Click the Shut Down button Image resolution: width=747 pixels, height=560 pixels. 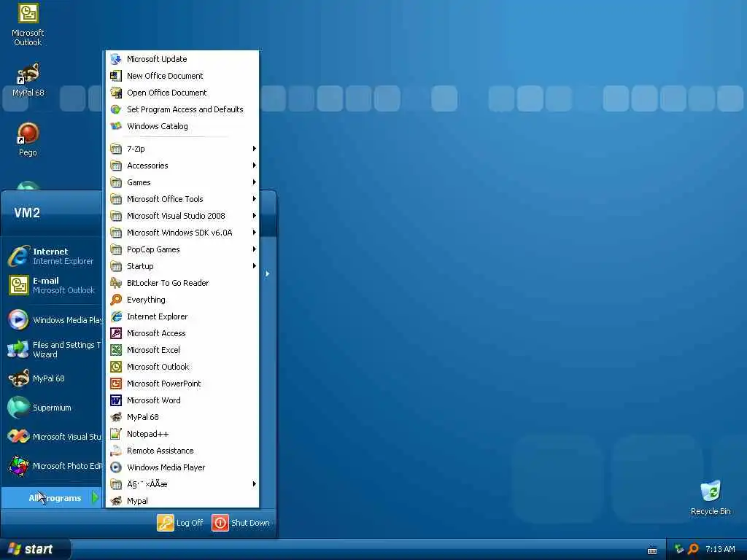241,523
